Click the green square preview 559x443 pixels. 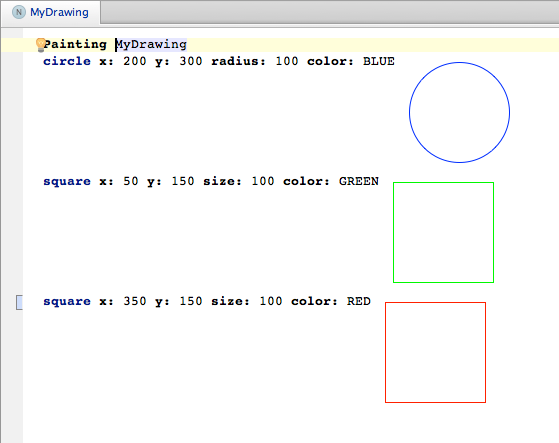click(x=443, y=232)
